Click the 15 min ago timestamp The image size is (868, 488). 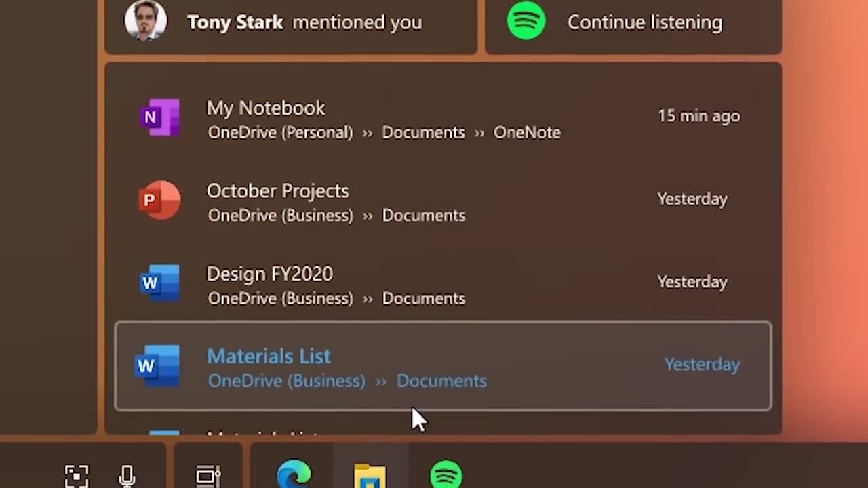[x=698, y=116]
